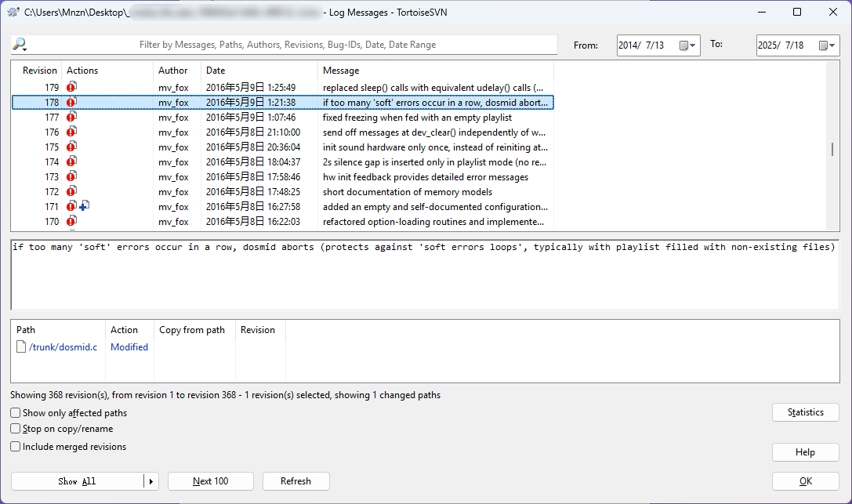Click the modified action icon for revision 177
Viewport: 852px width, 504px height.
pos(71,117)
